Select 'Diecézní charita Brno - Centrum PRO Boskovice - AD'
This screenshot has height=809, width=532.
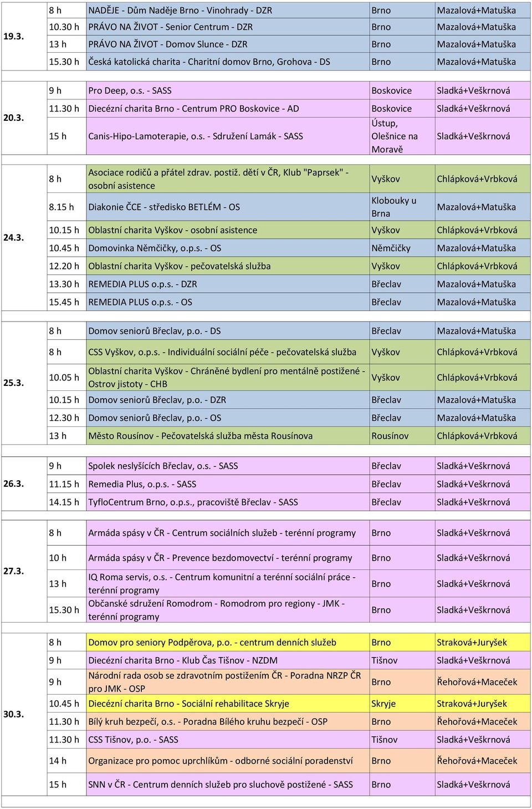pyautogui.click(x=193, y=109)
